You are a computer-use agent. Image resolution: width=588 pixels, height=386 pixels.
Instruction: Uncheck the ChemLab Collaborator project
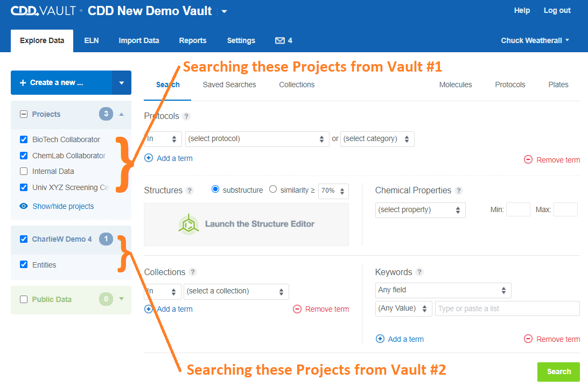tap(24, 155)
